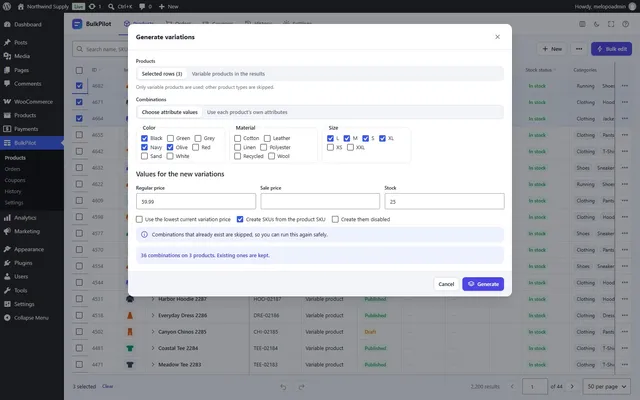Check the Cotton material checkbox
The image size is (640, 400).
[238, 138]
